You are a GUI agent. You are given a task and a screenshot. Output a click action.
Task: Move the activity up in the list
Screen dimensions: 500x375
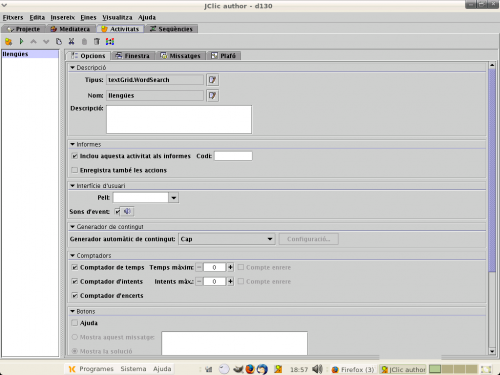pyautogui.click(x=33, y=42)
